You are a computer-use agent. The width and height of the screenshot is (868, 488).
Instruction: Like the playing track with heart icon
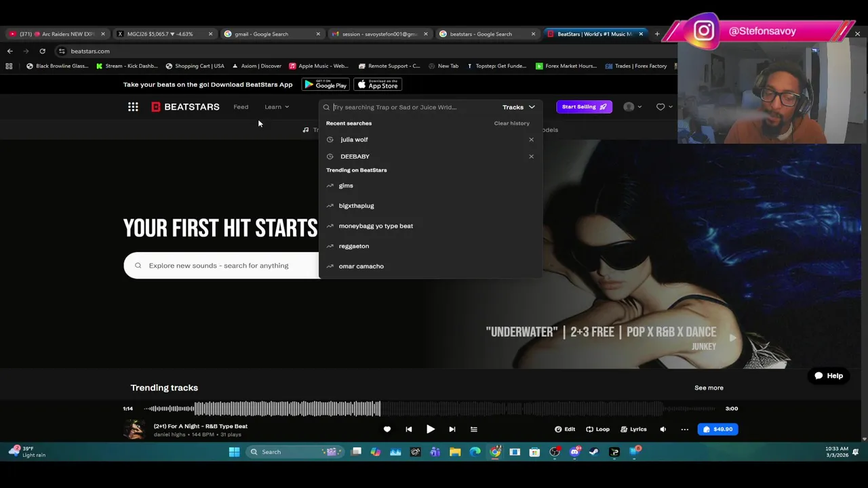387,429
